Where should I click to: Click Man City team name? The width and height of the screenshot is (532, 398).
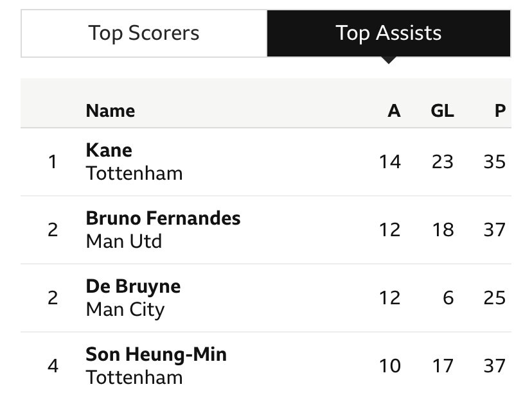(x=125, y=309)
